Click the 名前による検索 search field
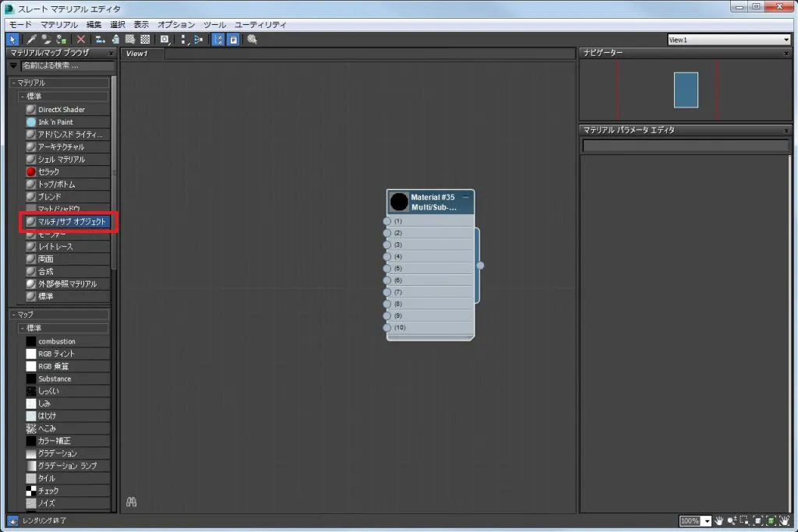The height and width of the screenshot is (532, 798). 68,65
